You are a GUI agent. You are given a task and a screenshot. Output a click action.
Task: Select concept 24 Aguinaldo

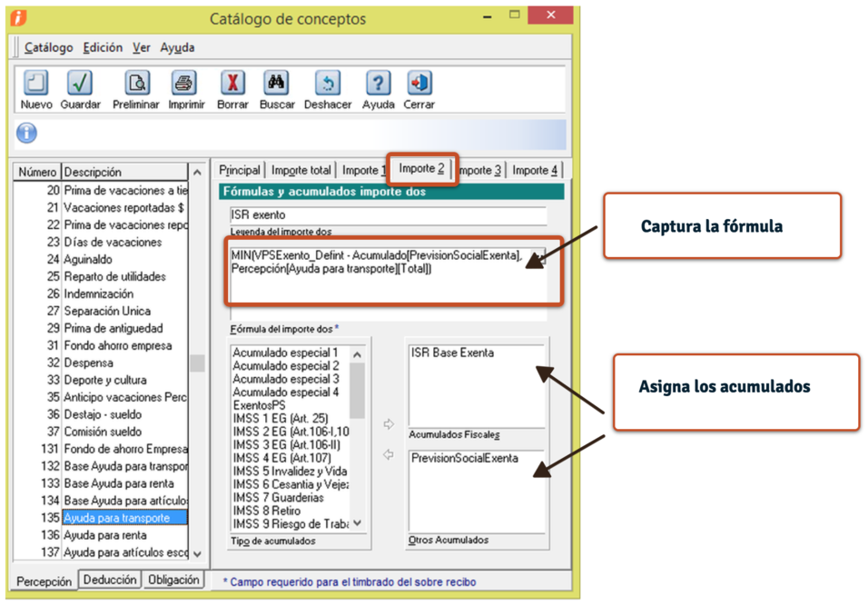point(101,259)
